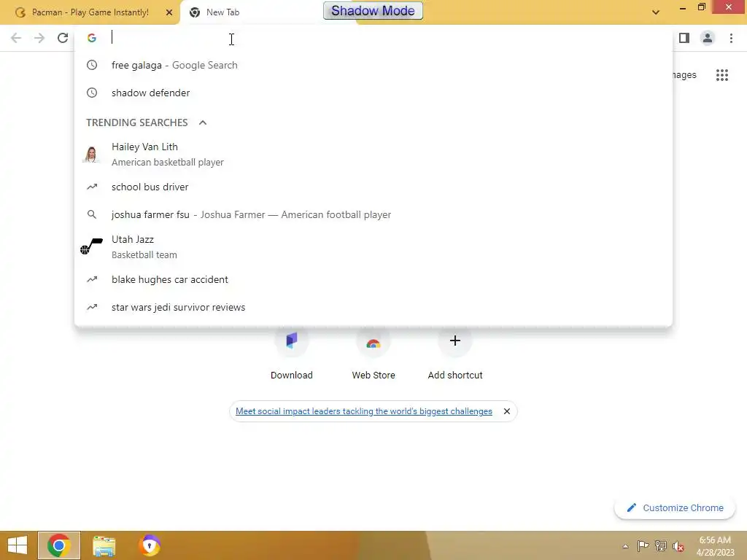Dismiss the social impact promo
Viewport: 747px width, 560px height.
(507, 411)
